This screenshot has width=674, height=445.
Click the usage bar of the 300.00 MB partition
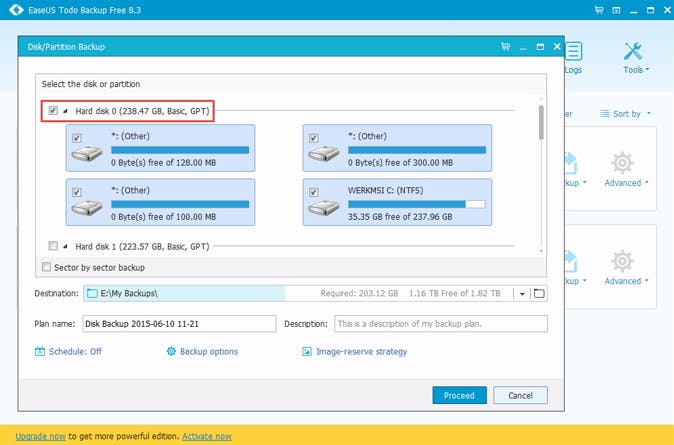click(x=417, y=150)
